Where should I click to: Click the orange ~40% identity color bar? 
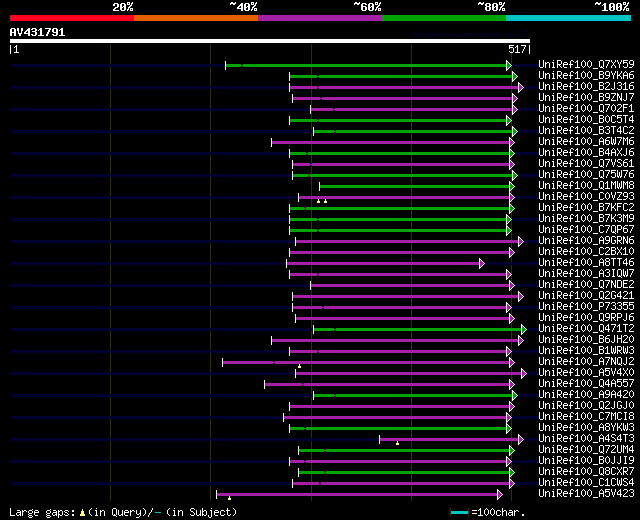tap(196, 18)
